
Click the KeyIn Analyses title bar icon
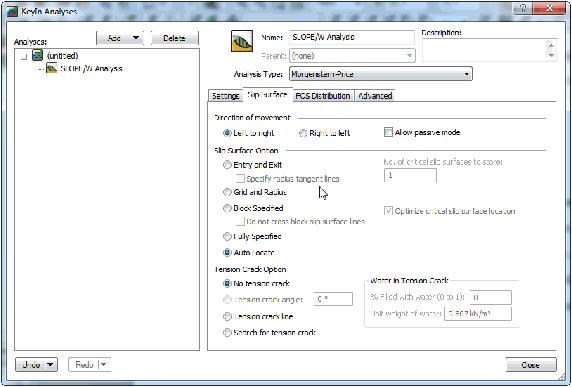tap(12, 12)
